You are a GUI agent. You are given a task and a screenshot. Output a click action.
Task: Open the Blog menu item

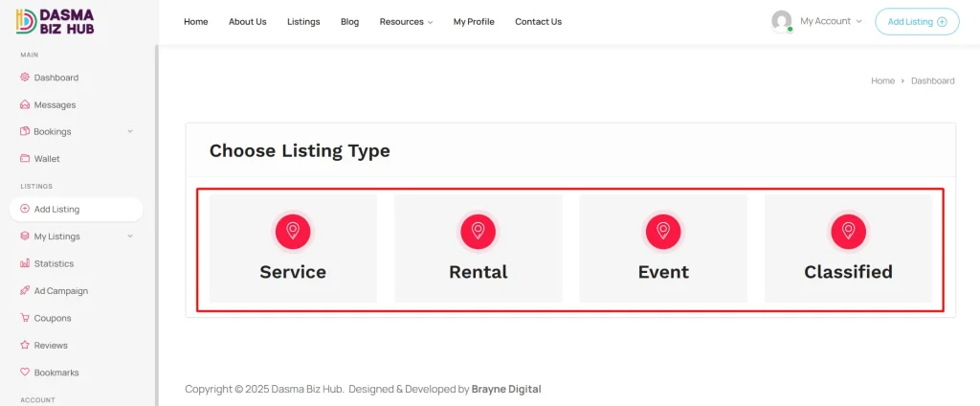pos(349,22)
